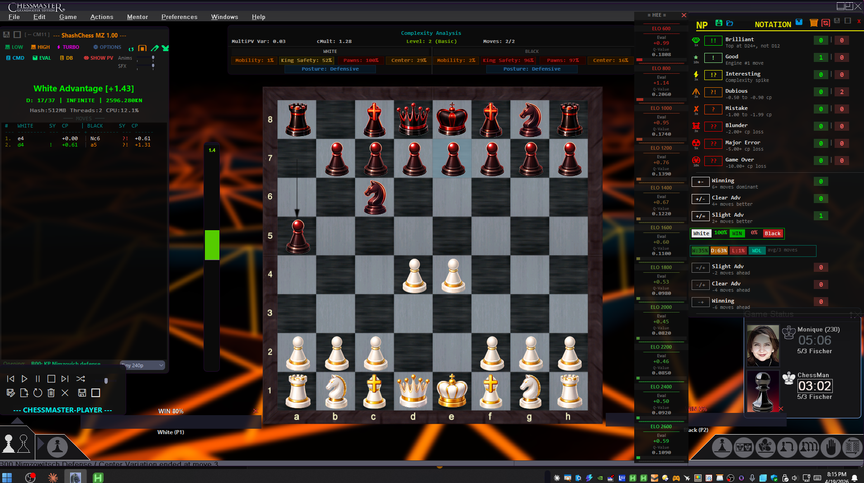Viewport: 864px width, 483px height.
Task: Adjust the player speed slider
Action: [106, 380]
